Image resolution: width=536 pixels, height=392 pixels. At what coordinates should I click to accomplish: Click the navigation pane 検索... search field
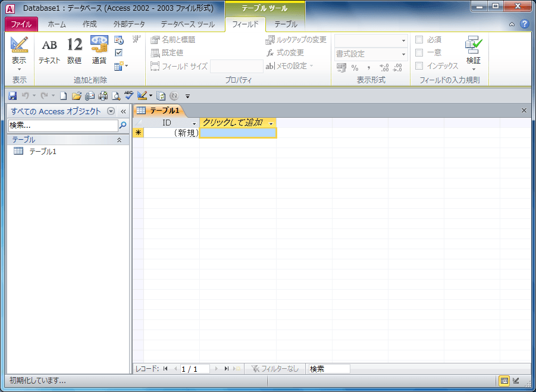pyautogui.click(x=63, y=126)
